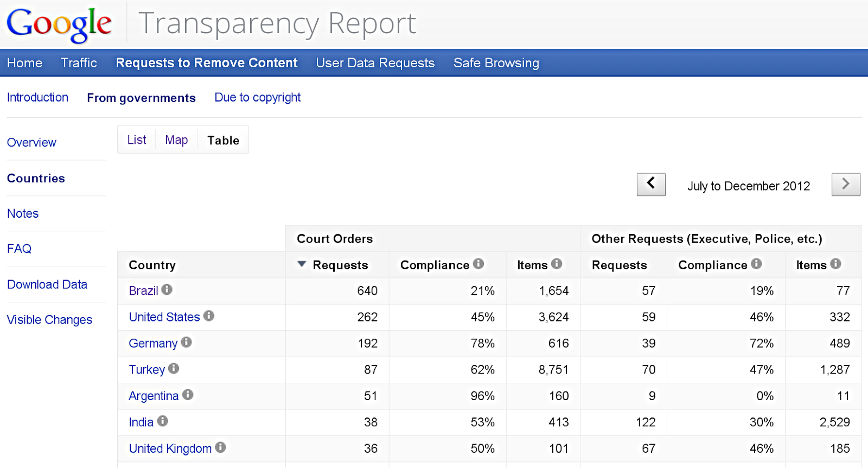Open United Kingdom country link

click(170, 448)
